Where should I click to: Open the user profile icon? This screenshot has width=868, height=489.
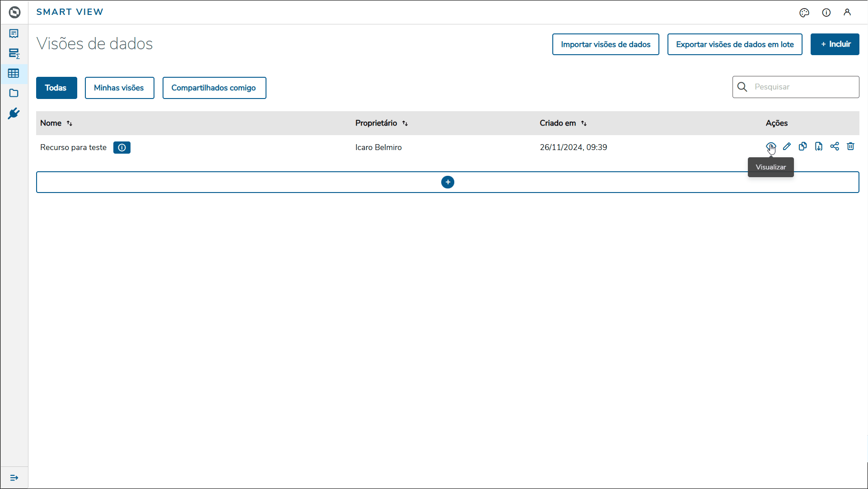point(847,13)
